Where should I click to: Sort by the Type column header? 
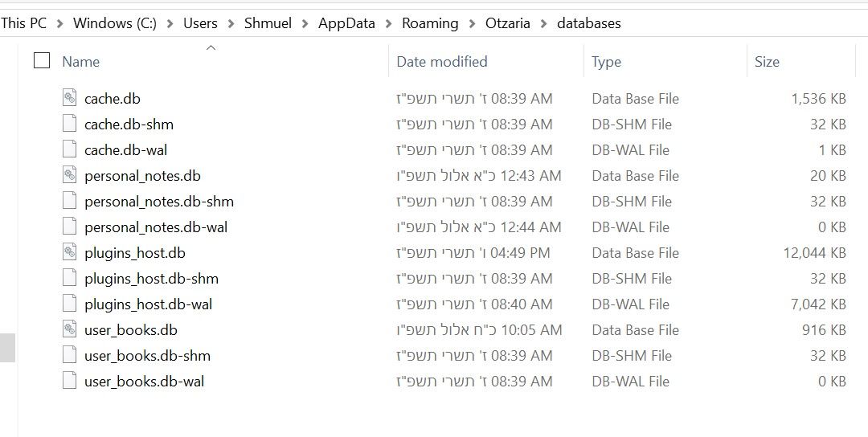(x=606, y=61)
